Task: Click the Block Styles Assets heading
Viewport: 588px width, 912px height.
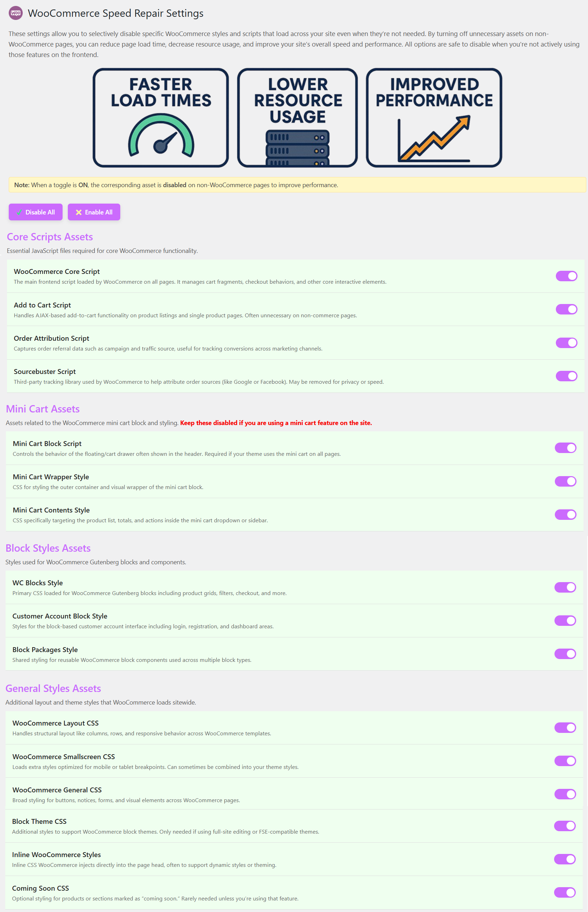Action: [48, 548]
